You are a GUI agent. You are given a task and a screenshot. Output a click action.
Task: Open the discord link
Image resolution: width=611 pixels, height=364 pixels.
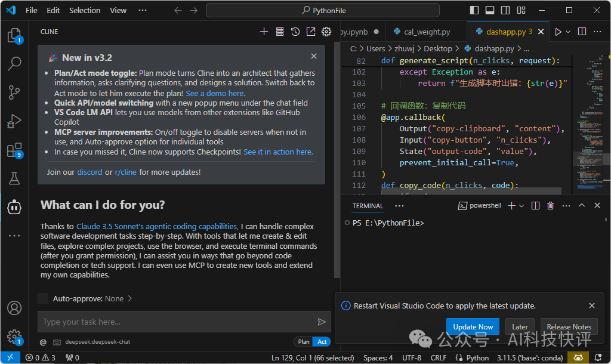[x=90, y=172]
